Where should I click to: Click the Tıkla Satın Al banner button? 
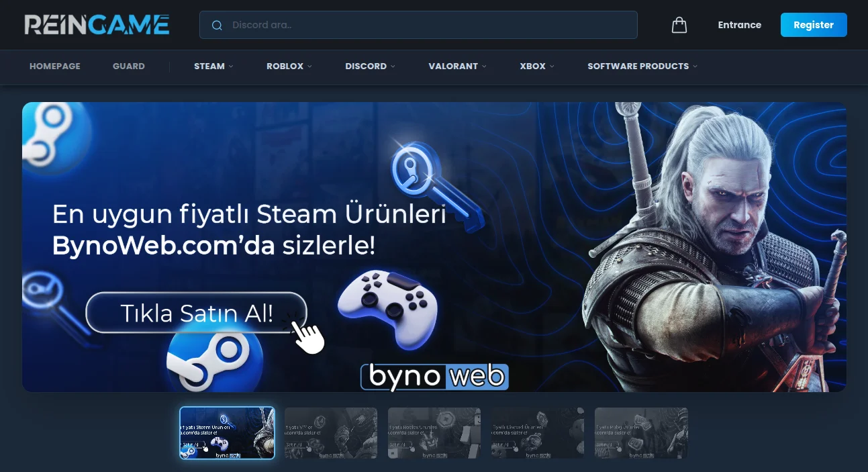pyautogui.click(x=196, y=313)
